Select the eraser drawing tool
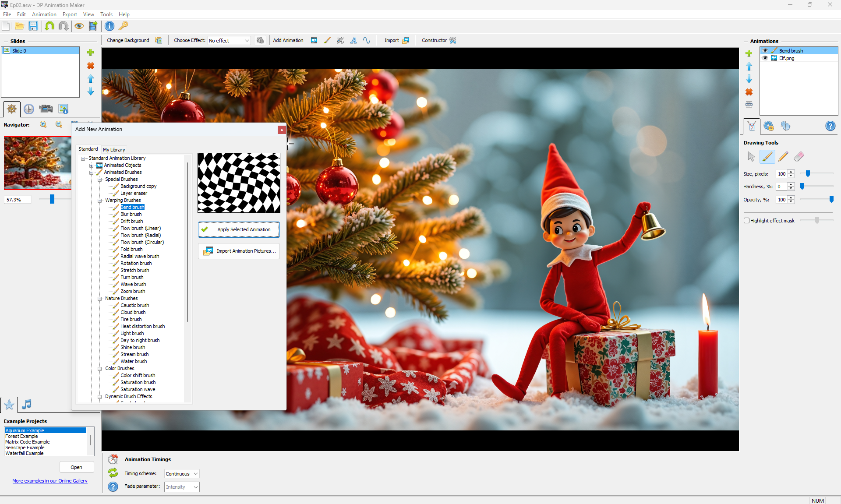 (x=799, y=157)
